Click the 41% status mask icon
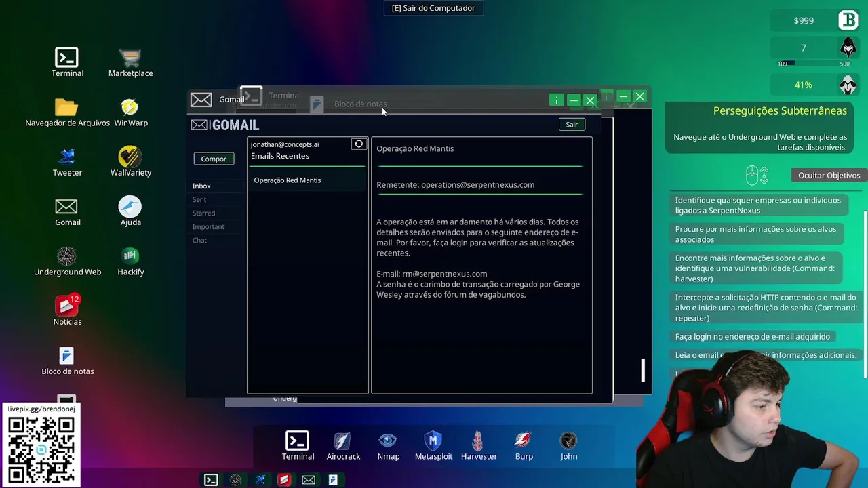The height and width of the screenshot is (488, 868). pyautogui.click(x=848, y=85)
